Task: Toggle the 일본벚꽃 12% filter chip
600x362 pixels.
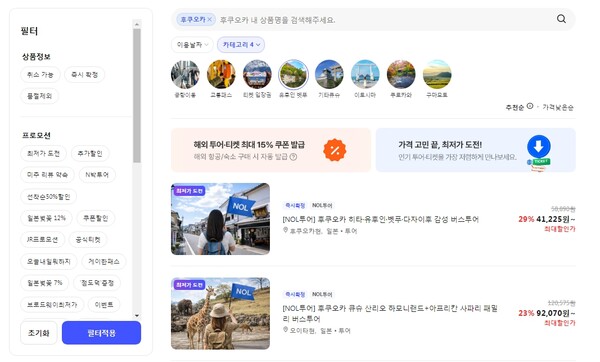Action: 46,218
